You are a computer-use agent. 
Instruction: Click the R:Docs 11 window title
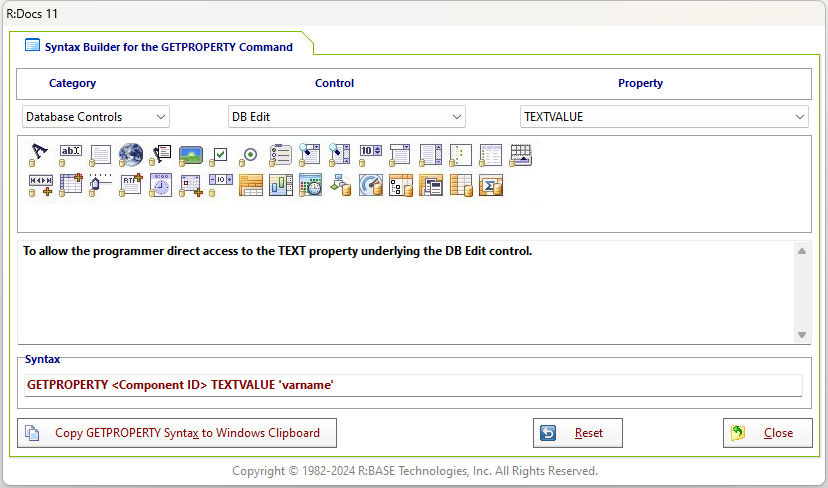point(32,13)
